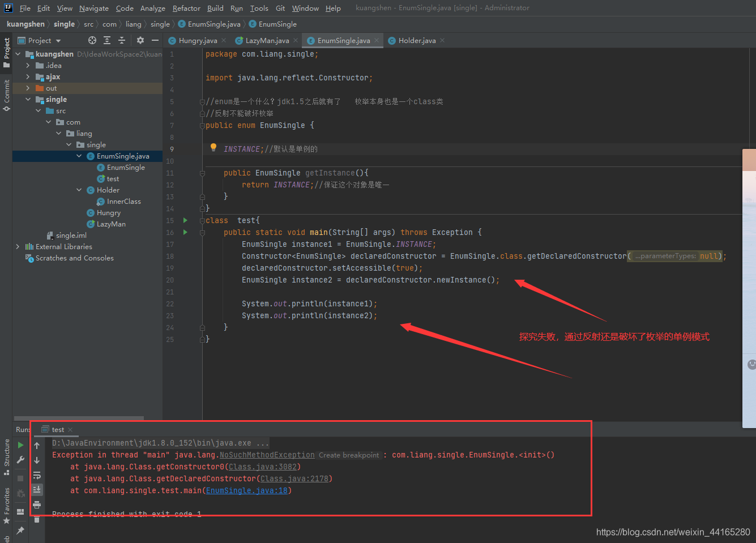
Task: Open the Commit tool window stripe
Action: pyautogui.click(x=7, y=95)
